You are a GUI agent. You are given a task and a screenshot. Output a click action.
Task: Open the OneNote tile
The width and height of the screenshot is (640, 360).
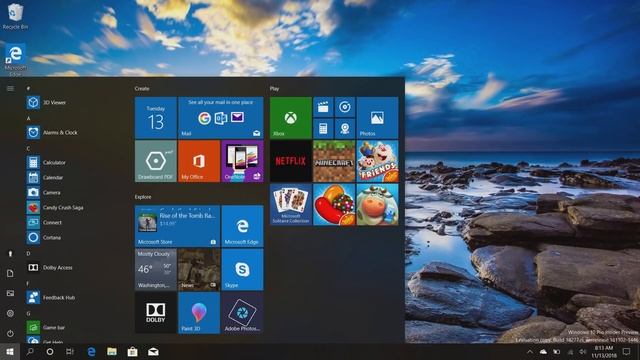[x=242, y=161]
